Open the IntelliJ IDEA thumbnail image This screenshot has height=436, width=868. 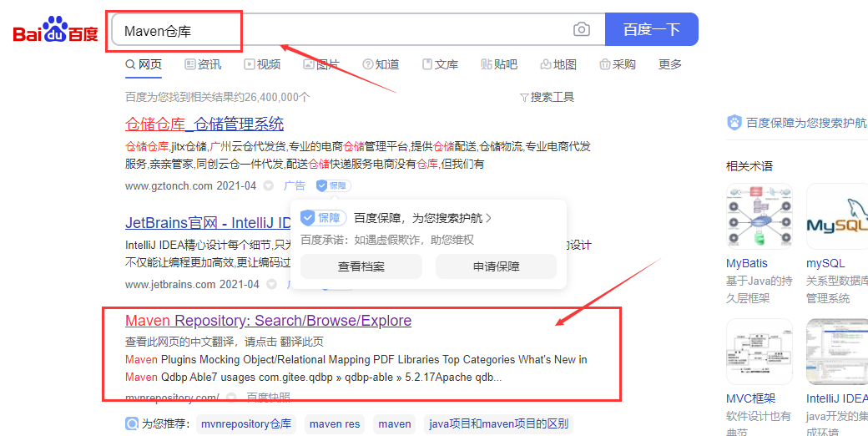837,352
